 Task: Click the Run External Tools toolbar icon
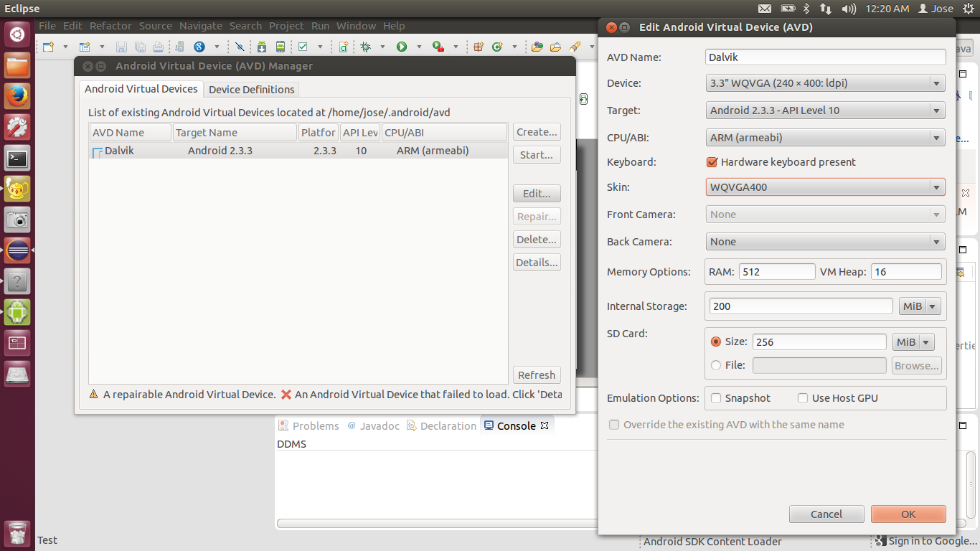[x=438, y=47]
